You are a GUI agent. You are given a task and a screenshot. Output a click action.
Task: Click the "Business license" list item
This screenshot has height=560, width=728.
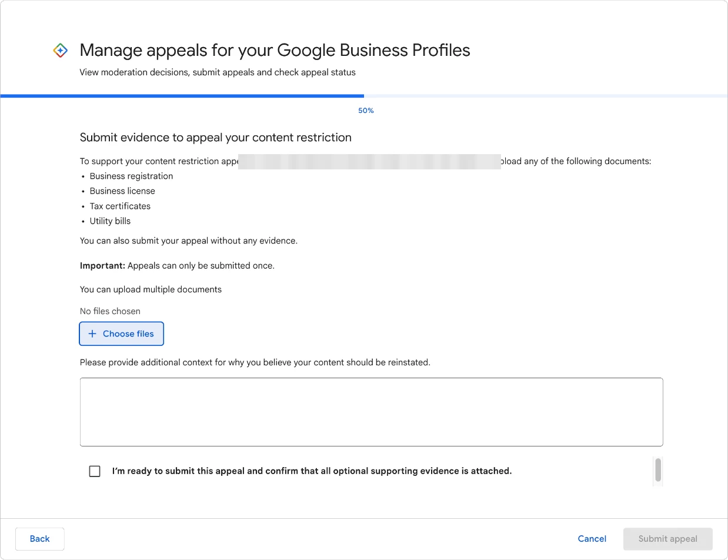122,191
